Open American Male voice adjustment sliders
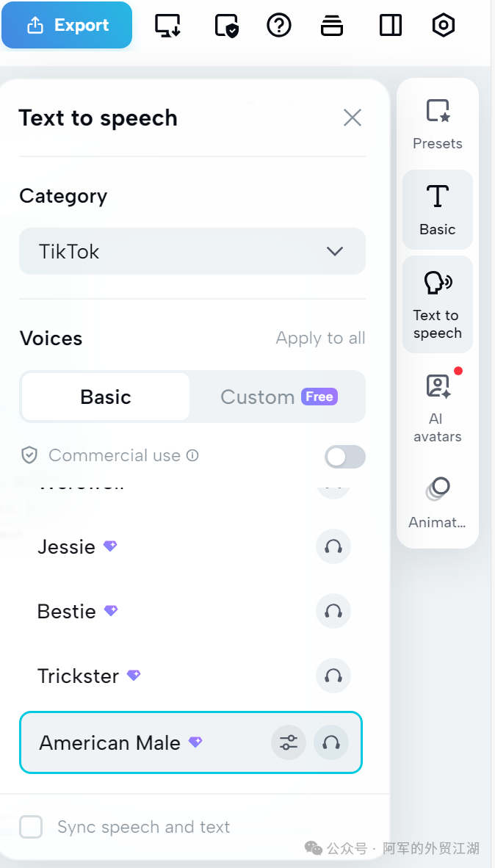This screenshot has width=495, height=868. click(x=289, y=742)
